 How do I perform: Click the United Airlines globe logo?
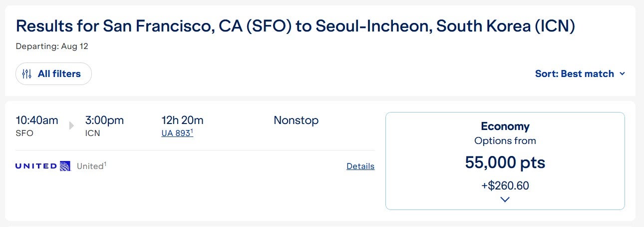click(65, 166)
